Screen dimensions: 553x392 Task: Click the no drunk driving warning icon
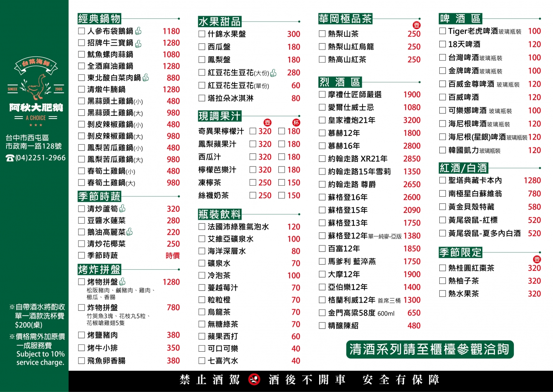click(254, 379)
